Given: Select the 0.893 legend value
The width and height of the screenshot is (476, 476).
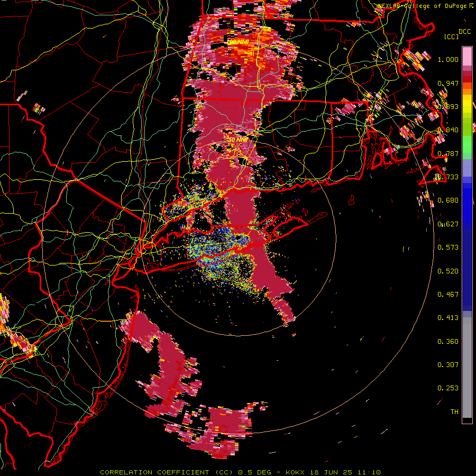Looking at the screenshot, I should click(448, 106).
